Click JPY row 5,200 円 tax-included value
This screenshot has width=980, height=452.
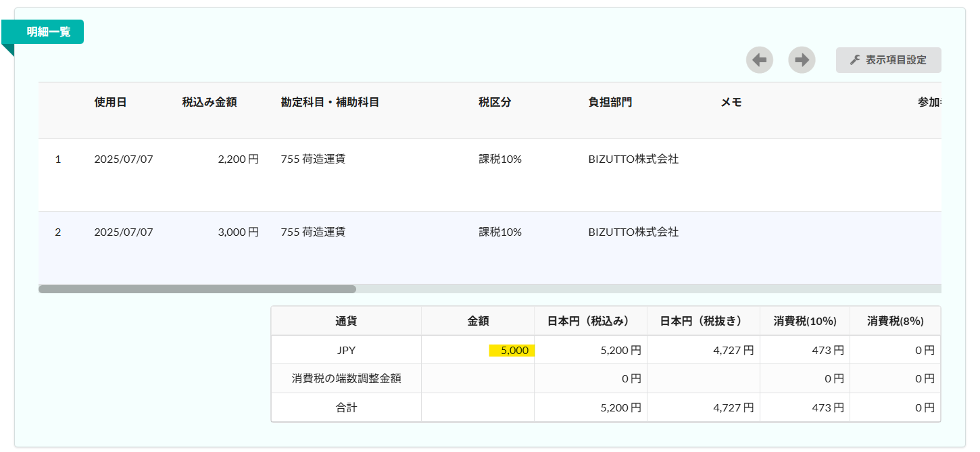[620, 351]
